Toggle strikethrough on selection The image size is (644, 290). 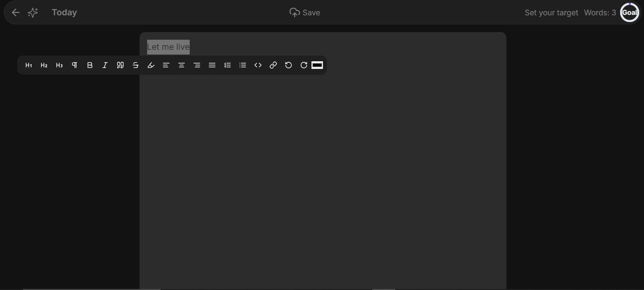(136, 65)
